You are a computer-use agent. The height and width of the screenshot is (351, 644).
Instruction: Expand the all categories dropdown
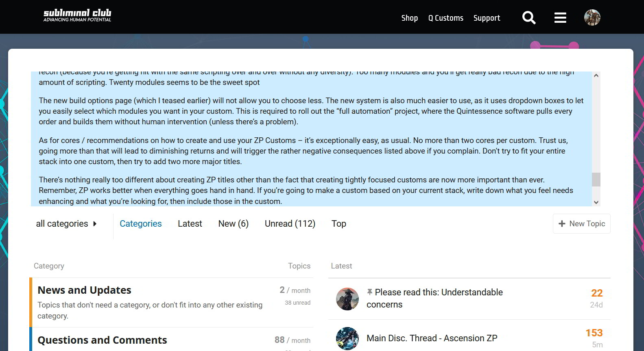pos(66,223)
